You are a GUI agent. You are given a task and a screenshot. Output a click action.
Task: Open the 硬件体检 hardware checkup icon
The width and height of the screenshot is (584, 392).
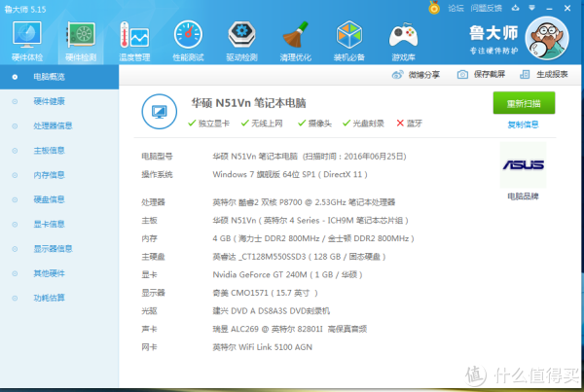[27, 41]
